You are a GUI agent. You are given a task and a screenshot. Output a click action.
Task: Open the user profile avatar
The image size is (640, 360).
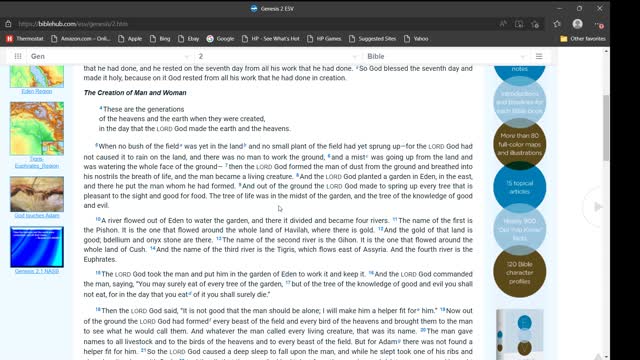point(577,24)
